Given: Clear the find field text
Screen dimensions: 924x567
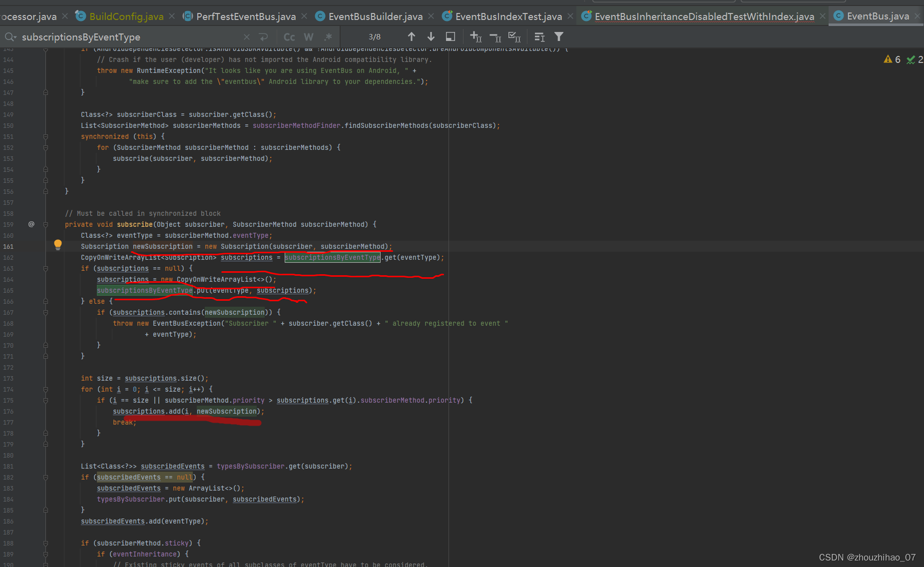Looking at the screenshot, I should [246, 37].
